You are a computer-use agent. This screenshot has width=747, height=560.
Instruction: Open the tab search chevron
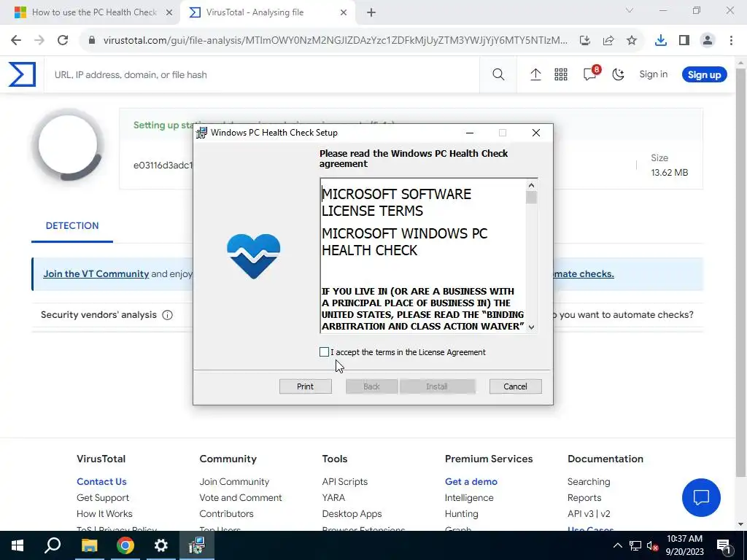pos(630,10)
